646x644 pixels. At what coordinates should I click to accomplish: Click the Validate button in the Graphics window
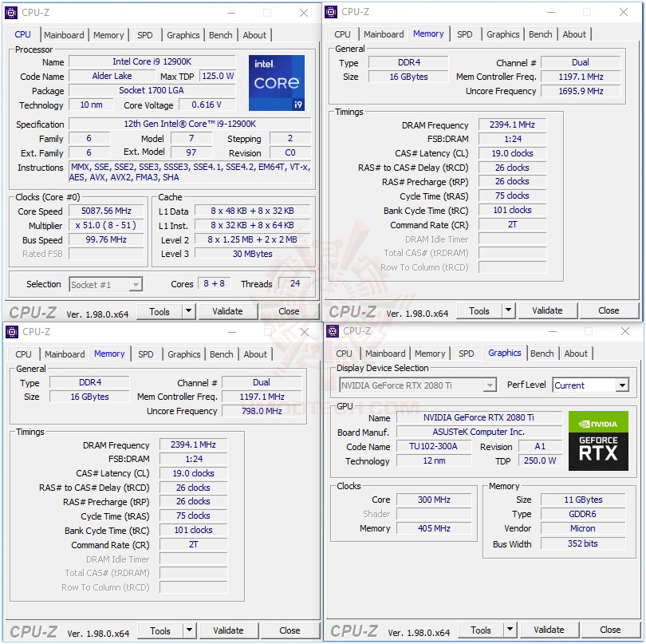(x=549, y=630)
